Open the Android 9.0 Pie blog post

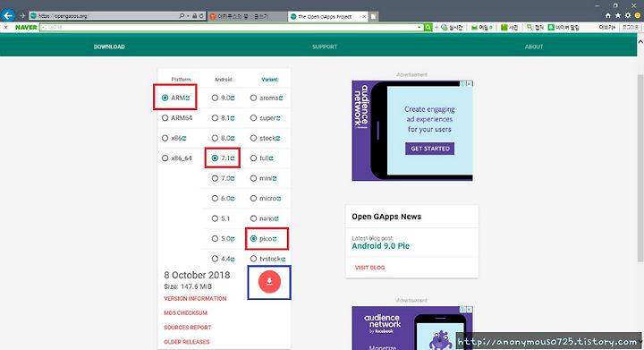click(380, 246)
